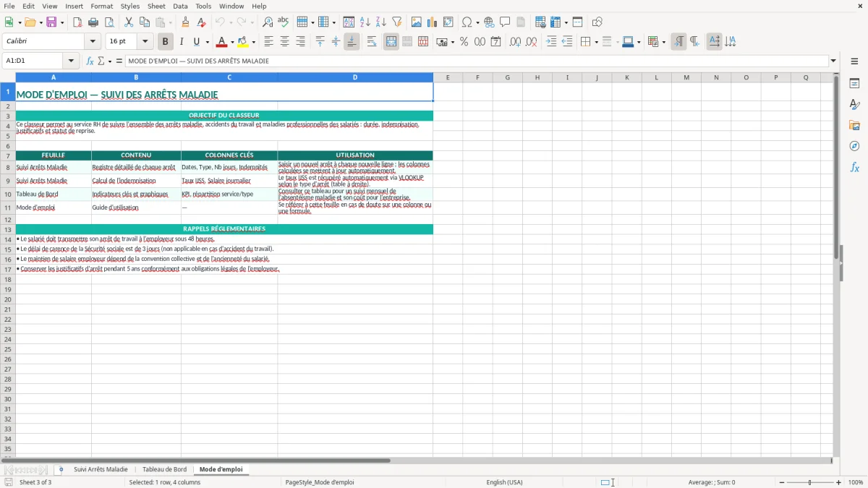Screen dimensions: 868x488
Task: Open the Styles menu
Action: click(x=130, y=6)
